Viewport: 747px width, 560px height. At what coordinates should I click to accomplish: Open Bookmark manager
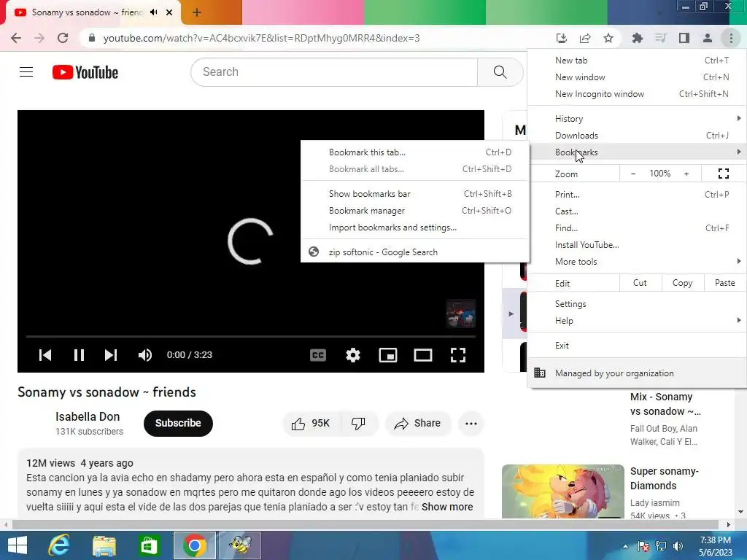point(415,211)
